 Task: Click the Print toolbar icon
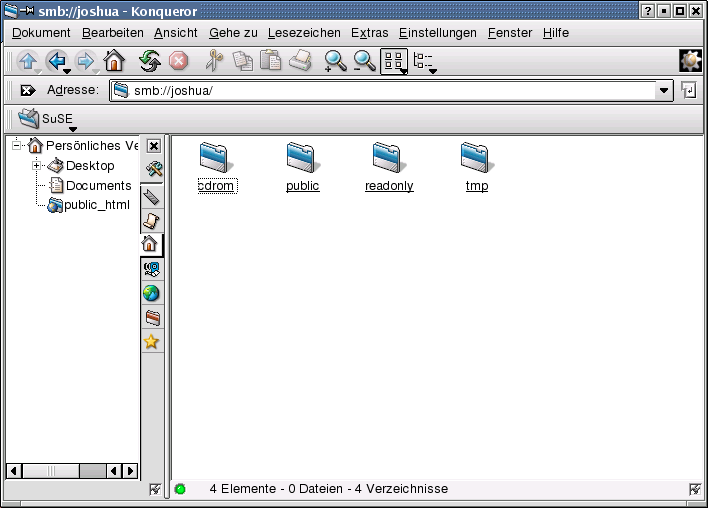(300, 61)
